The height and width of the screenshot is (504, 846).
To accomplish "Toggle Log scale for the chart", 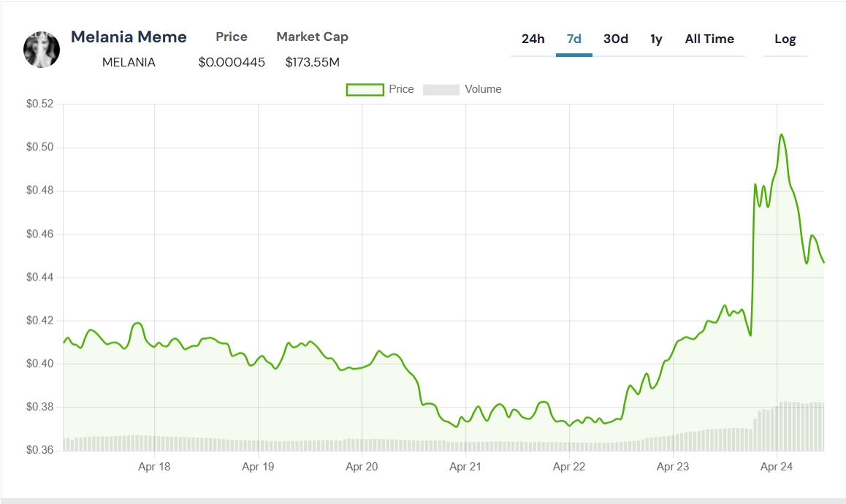I will 785,39.
